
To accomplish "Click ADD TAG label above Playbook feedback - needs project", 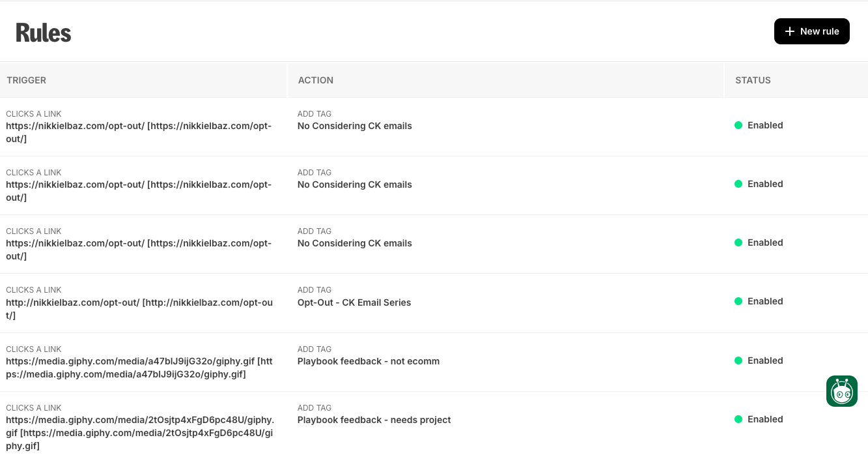I will click(315, 408).
